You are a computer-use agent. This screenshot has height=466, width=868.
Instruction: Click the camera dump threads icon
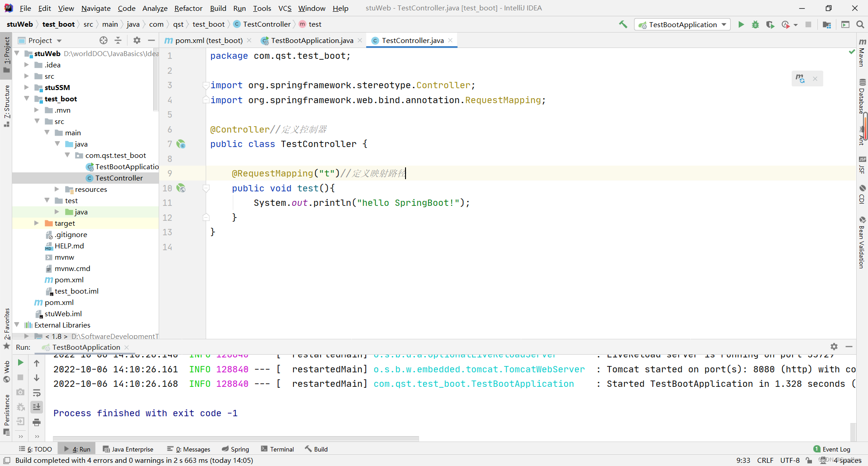pos(20,392)
